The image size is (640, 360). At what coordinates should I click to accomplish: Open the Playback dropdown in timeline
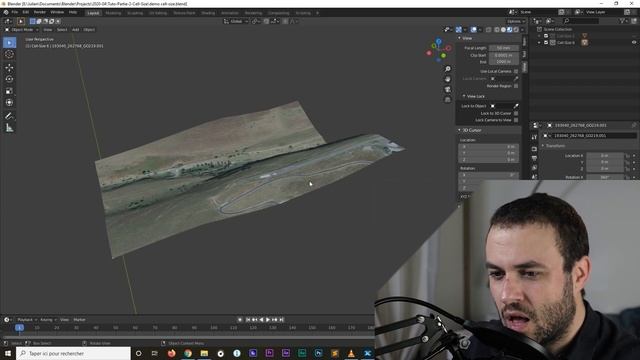tap(27, 320)
